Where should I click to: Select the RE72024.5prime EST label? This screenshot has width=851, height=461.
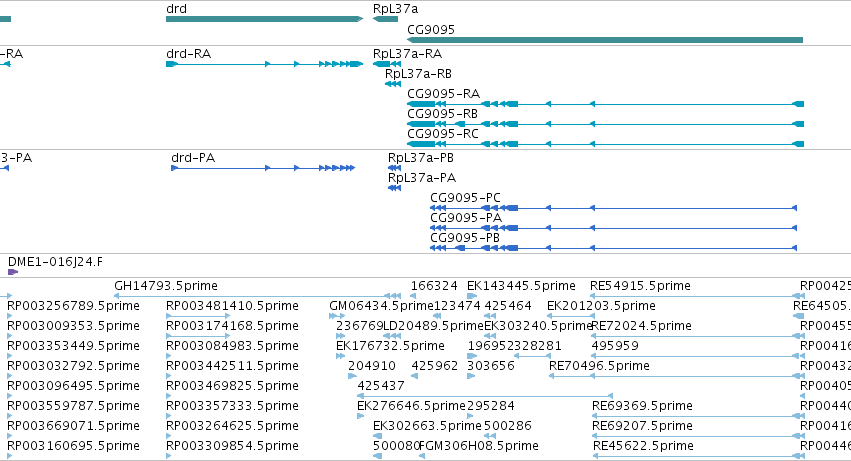(x=642, y=326)
